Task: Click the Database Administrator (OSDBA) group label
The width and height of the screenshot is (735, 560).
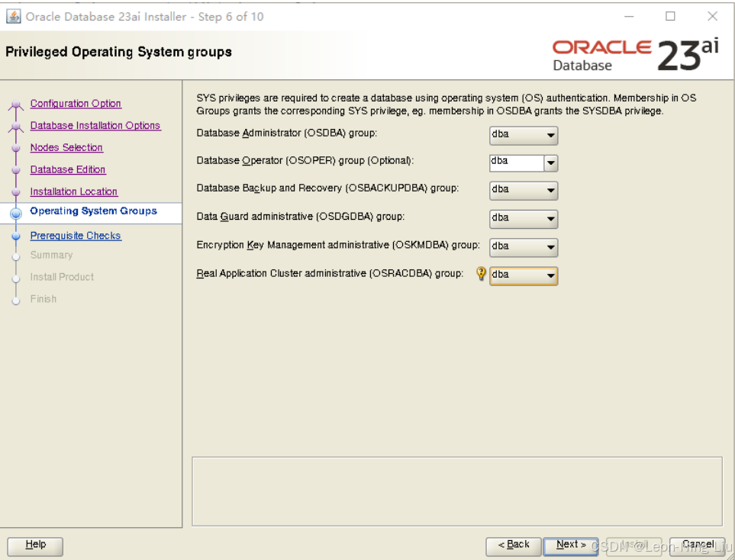Action: click(287, 134)
